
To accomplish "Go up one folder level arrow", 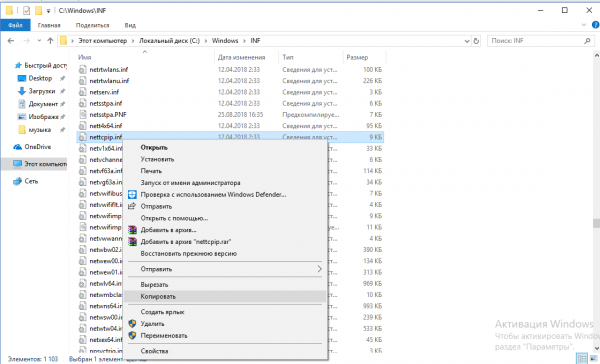I will tap(50, 41).
